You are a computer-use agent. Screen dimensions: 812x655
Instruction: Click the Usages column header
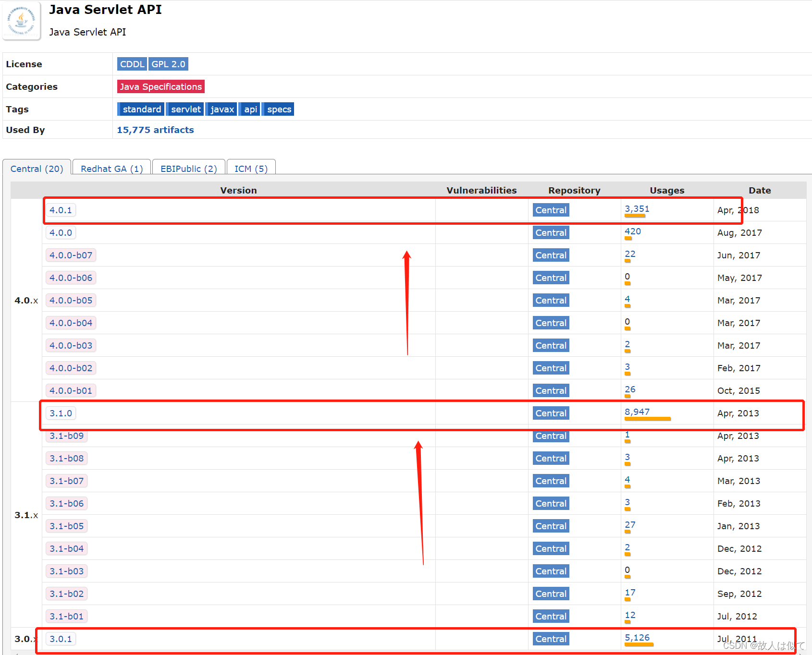coord(667,190)
